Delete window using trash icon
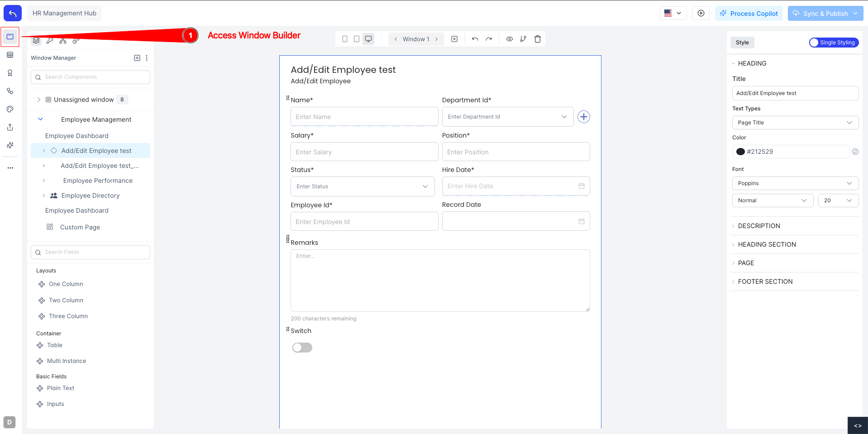This screenshot has height=434, width=868. coord(538,39)
